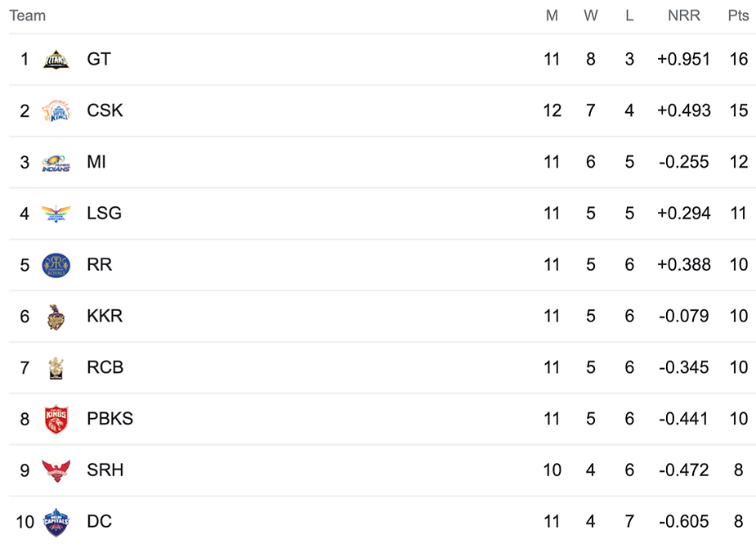Click the Lucknow Super Giants logo
This screenshot has width=756, height=544.
[56, 214]
